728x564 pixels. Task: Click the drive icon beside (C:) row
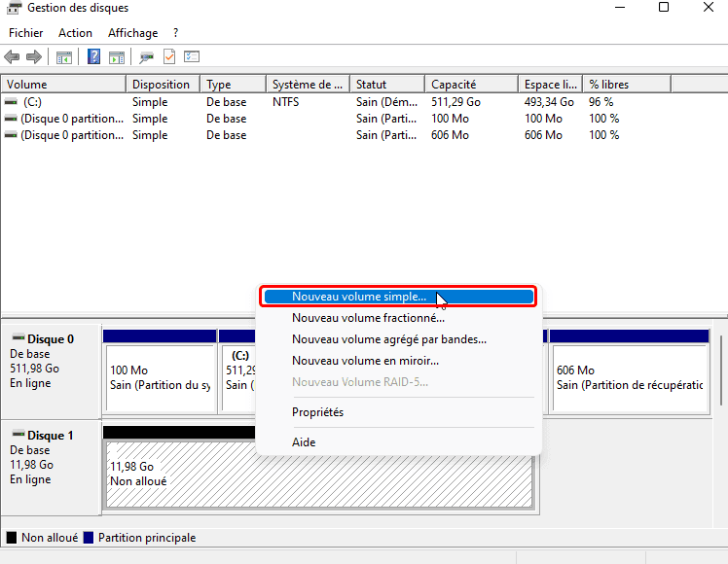click(x=11, y=101)
